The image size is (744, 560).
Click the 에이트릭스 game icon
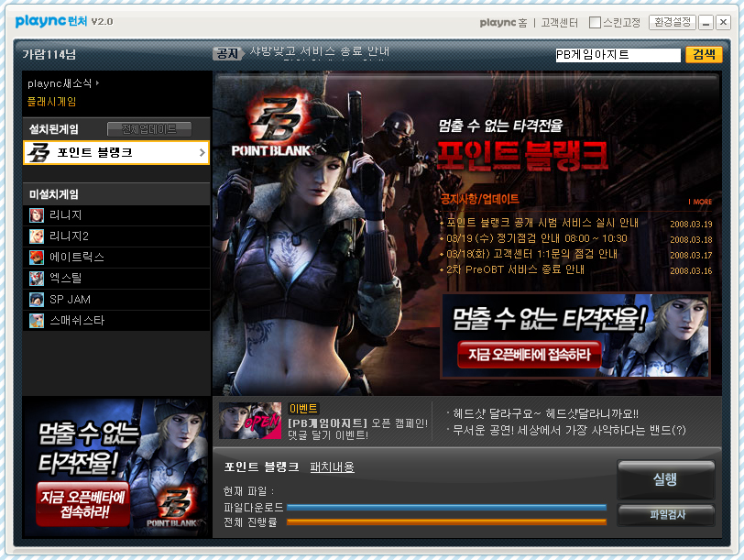[37, 258]
